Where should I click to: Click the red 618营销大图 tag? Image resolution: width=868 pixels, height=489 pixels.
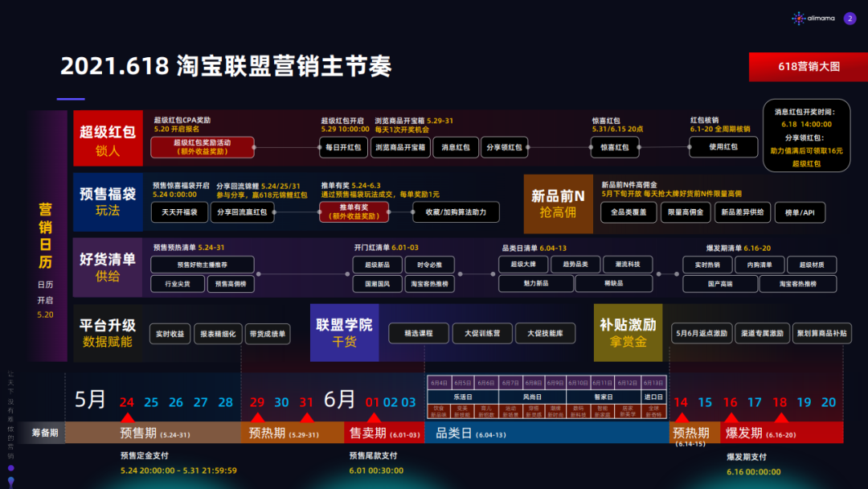click(x=809, y=67)
